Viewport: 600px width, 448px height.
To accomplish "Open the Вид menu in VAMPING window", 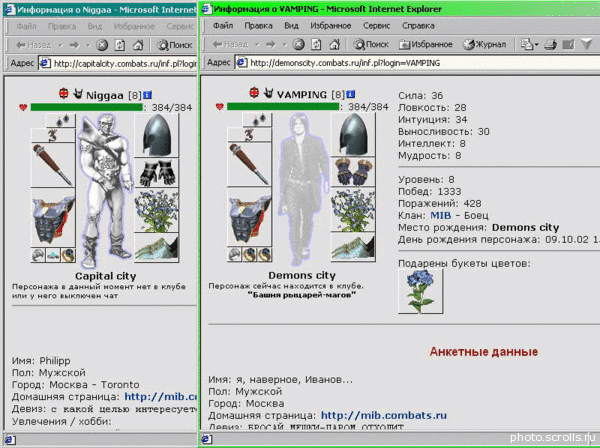I will 291,26.
